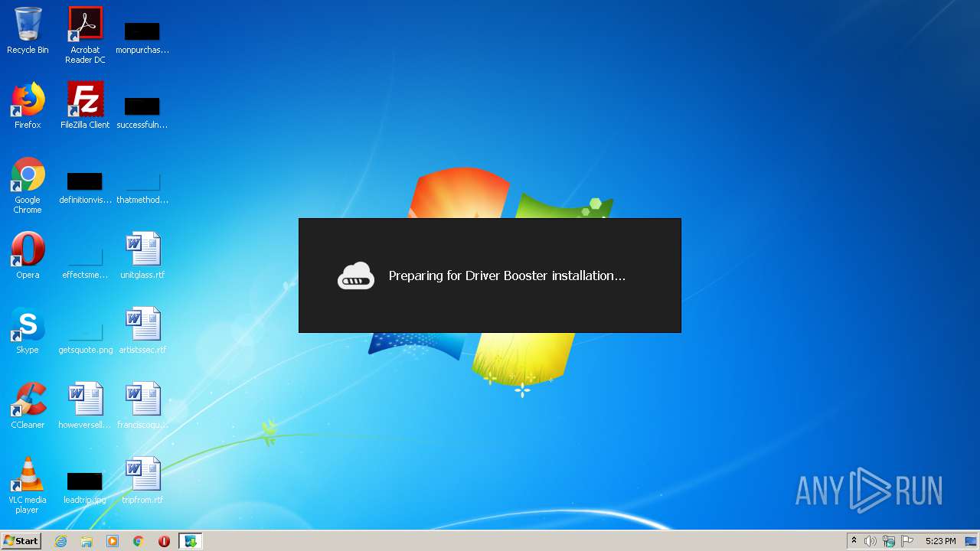Open Google Chrome desktop shortcut
The width and height of the screenshot is (980, 551).
click(x=28, y=185)
